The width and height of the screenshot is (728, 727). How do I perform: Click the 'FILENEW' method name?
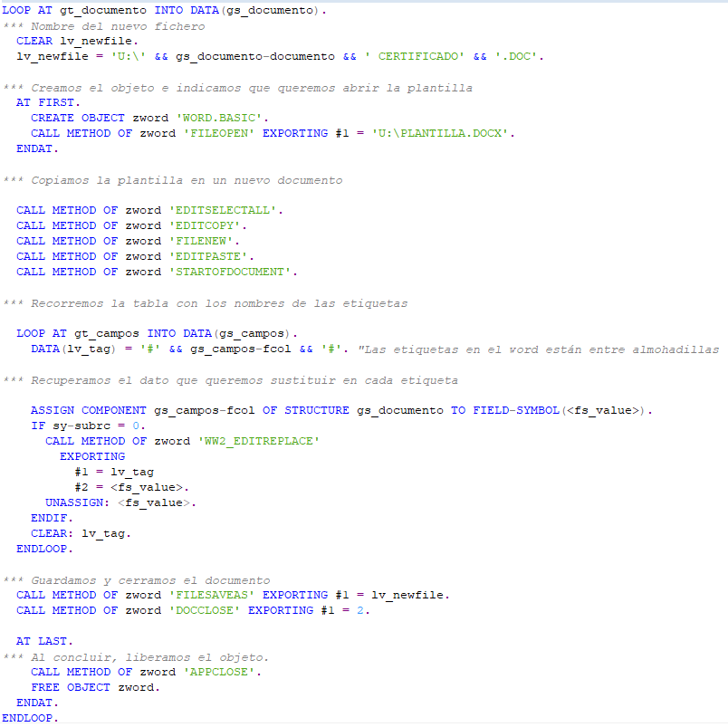pos(201,241)
